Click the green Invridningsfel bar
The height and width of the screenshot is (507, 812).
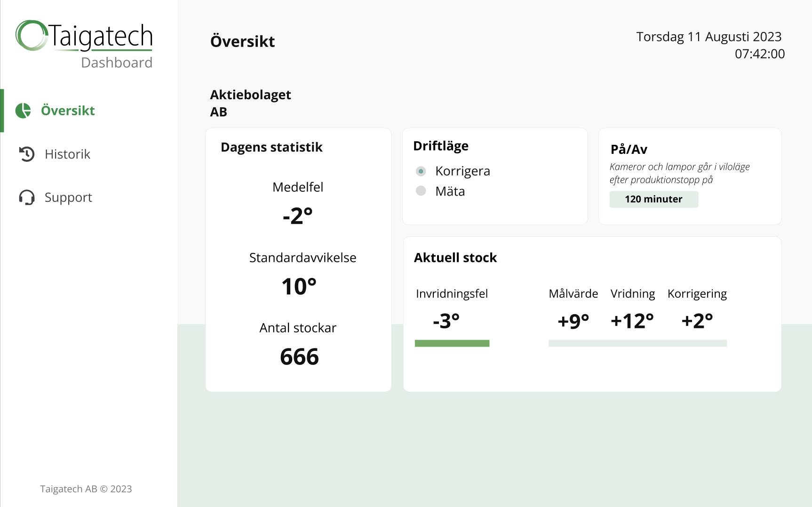[x=452, y=343]
